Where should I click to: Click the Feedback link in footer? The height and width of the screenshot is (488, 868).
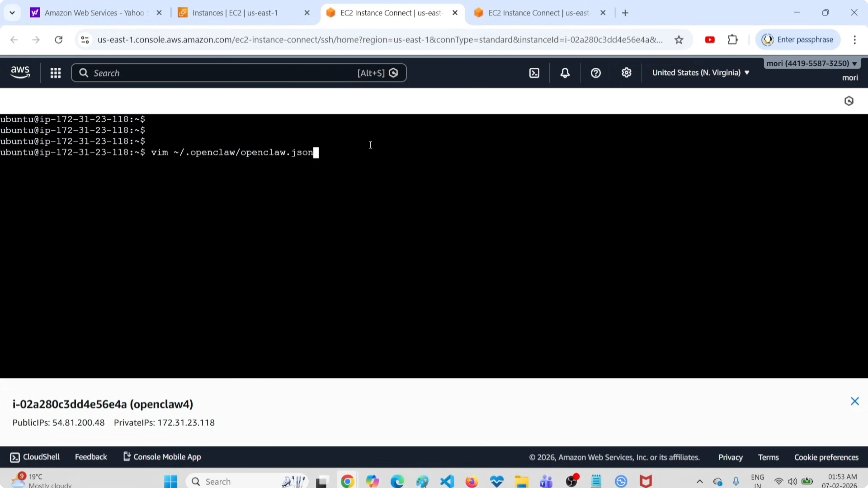pos(91,457)
